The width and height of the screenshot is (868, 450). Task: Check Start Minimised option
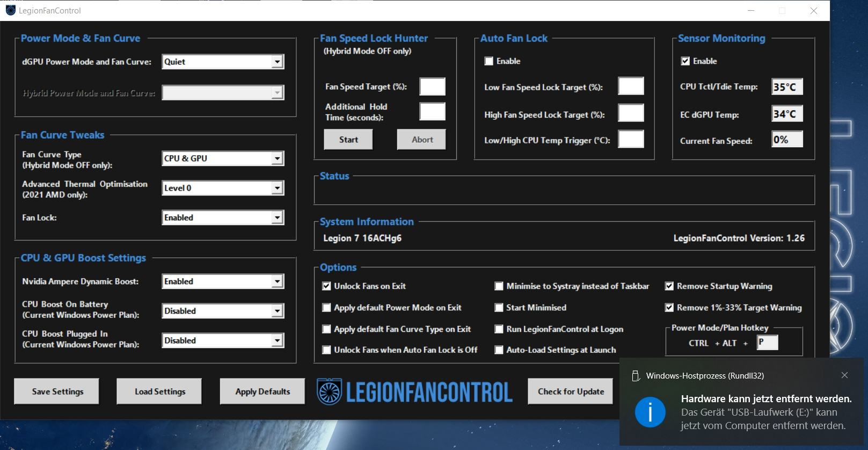(x=499, y=308)
